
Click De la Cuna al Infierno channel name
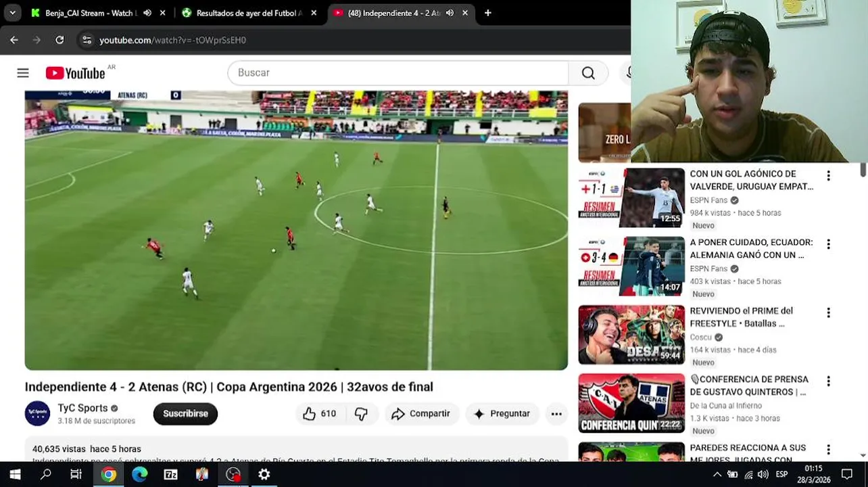pyautogui.click(x=725, y=406)
